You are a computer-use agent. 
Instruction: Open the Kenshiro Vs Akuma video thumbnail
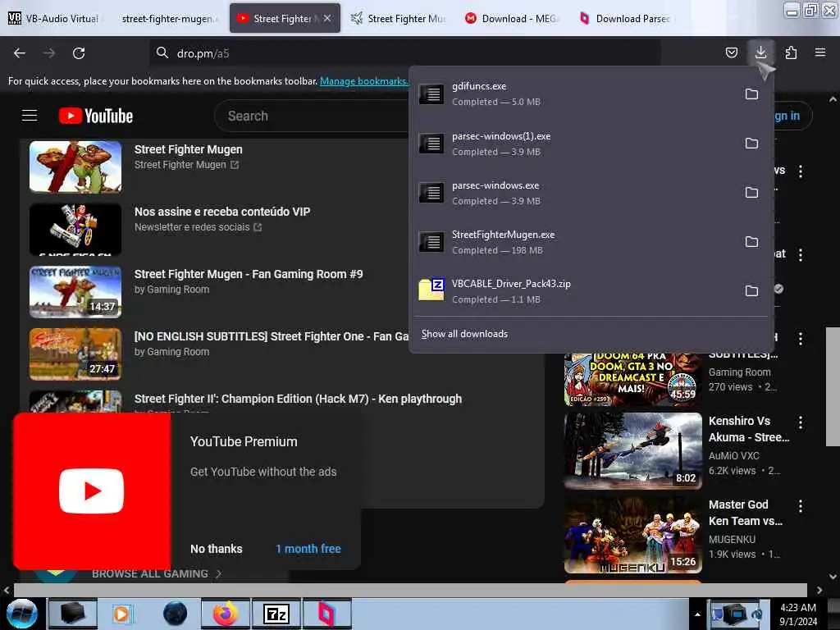[x=632, y=450]
